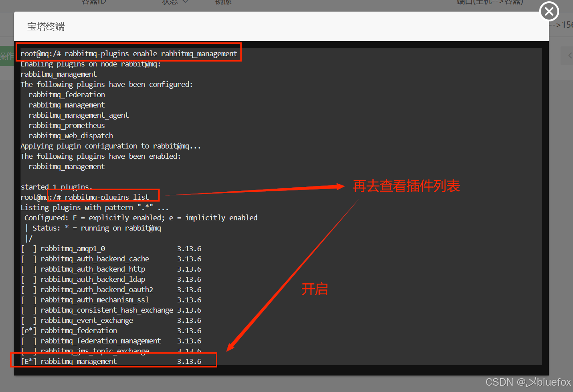The width and height of the screenshot is (573, 392).
Task: Click the rabbitmq_auth_backend_oauth2 plugin row
Action: point(111,290)
